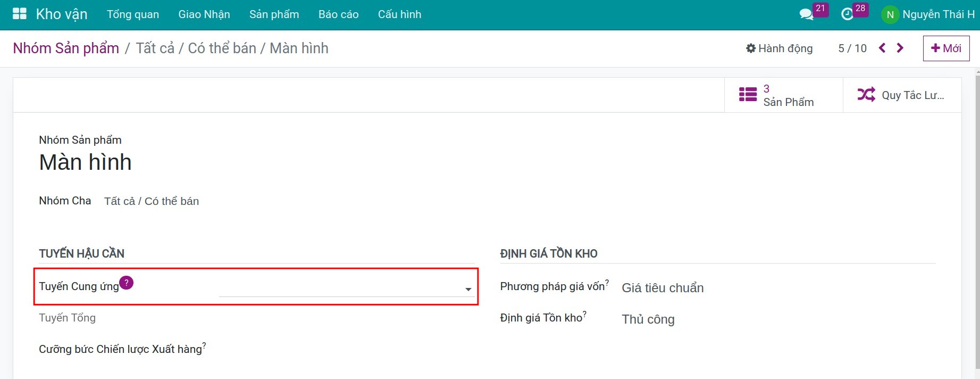Open the Tuyến Cung ứng dropdown
This screenshot has height=379, width=980.
pyautogui.click(x=467, y=290)
